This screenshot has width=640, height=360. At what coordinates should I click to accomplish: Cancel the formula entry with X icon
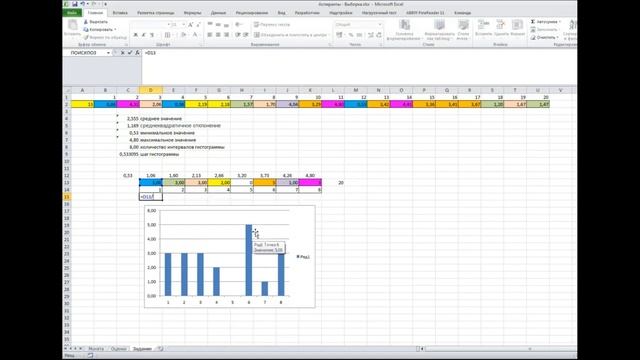(x=122, y=53)
